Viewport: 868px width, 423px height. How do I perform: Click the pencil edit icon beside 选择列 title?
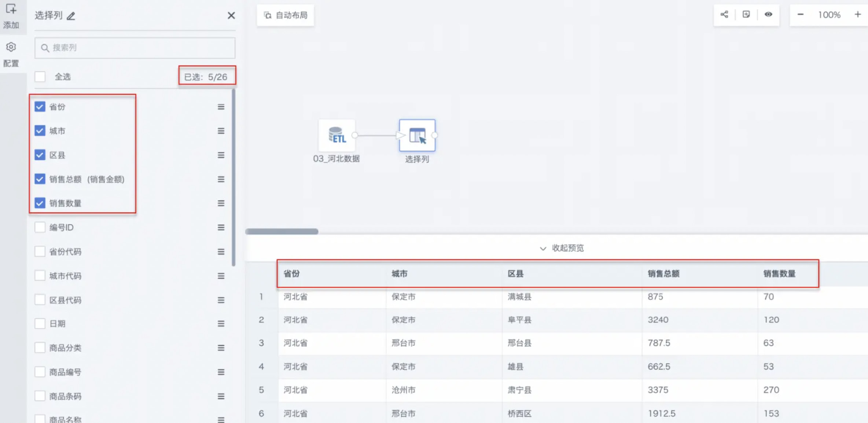tap(71, 16)
